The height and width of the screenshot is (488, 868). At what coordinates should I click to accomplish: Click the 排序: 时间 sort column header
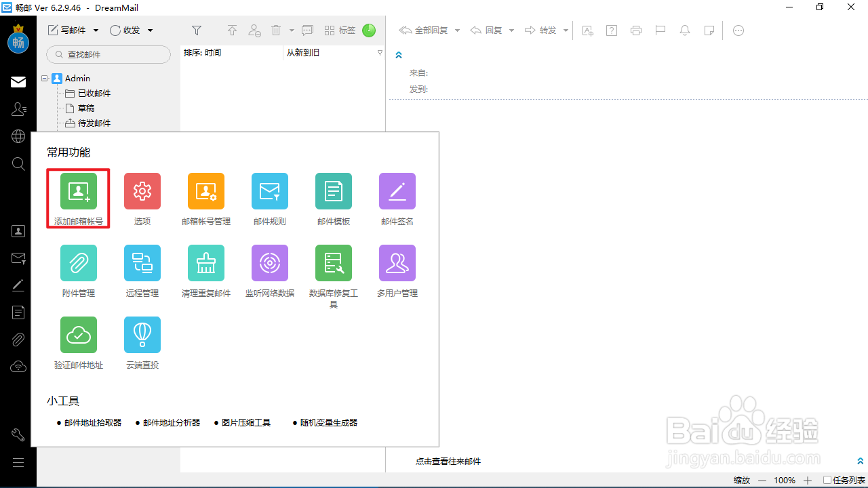tap(231, 53)
